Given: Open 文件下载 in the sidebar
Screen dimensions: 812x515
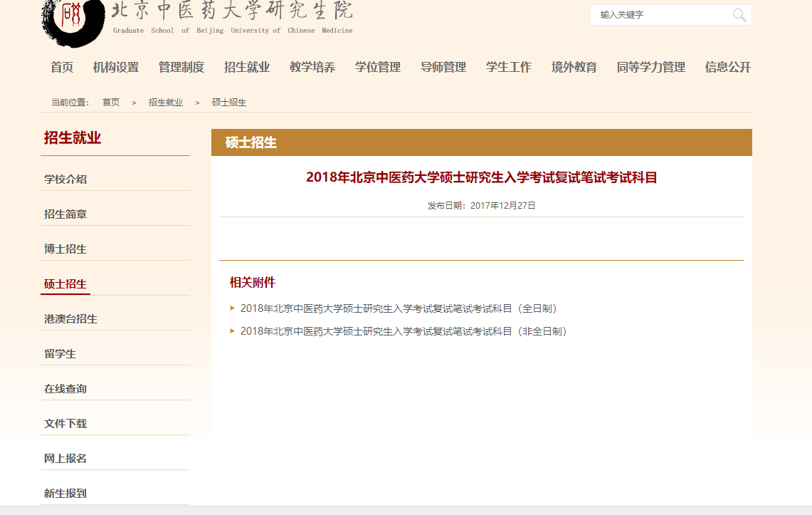Looking at the screenshot, I should [65, 424].
